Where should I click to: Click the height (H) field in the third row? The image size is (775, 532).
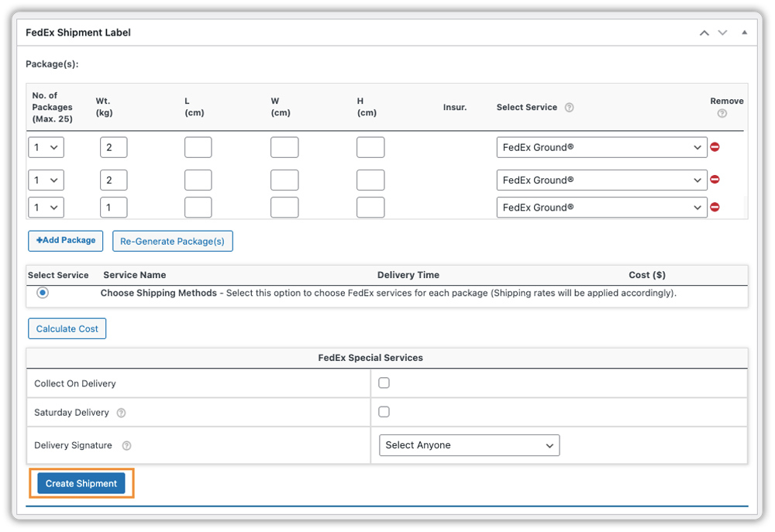pos(370,208)
